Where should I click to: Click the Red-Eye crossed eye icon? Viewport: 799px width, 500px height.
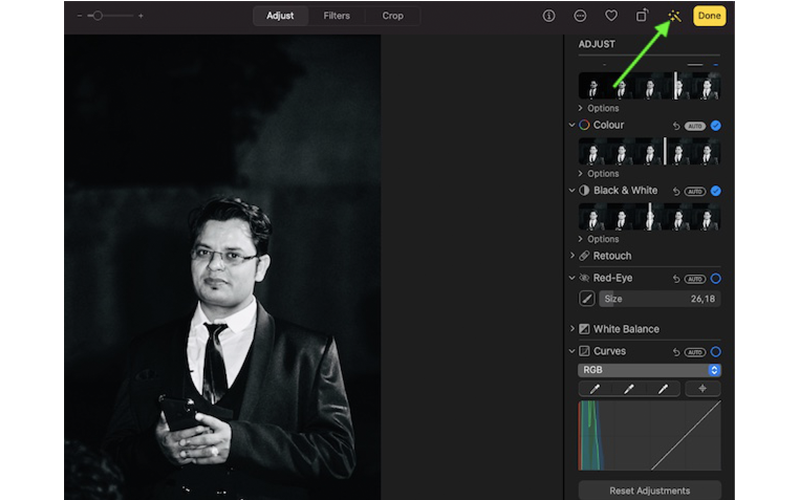pyautogui.click(x=584, y=278)
